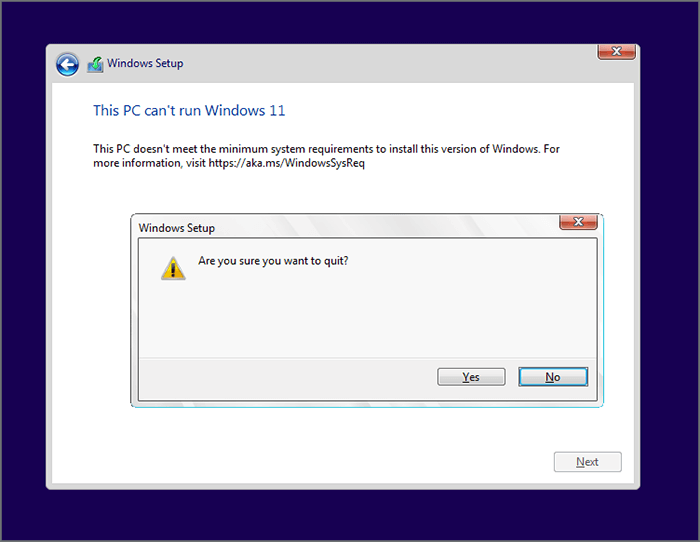This screenshot has width=700, height=542.
Task: Click the minimum system requirements paragraph
Action: [326, 156]
